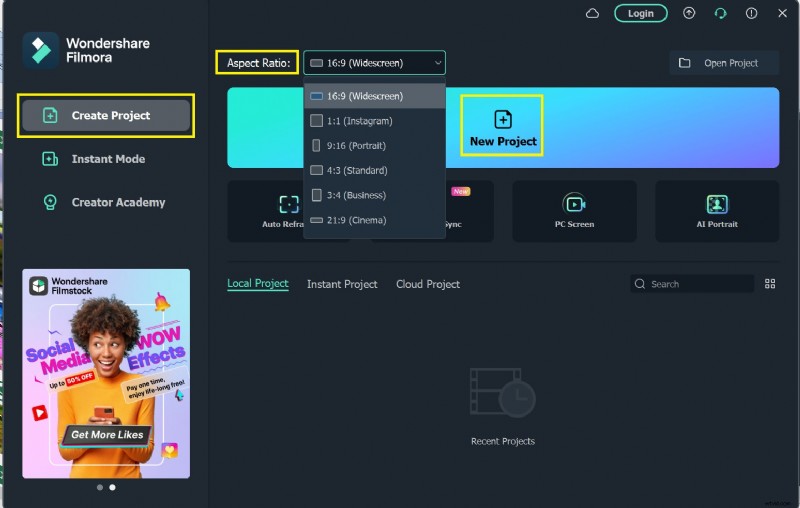This screenshot has width=800, height=508.
Task: Open the Cloud Project tab
Action: click(428, 284)
